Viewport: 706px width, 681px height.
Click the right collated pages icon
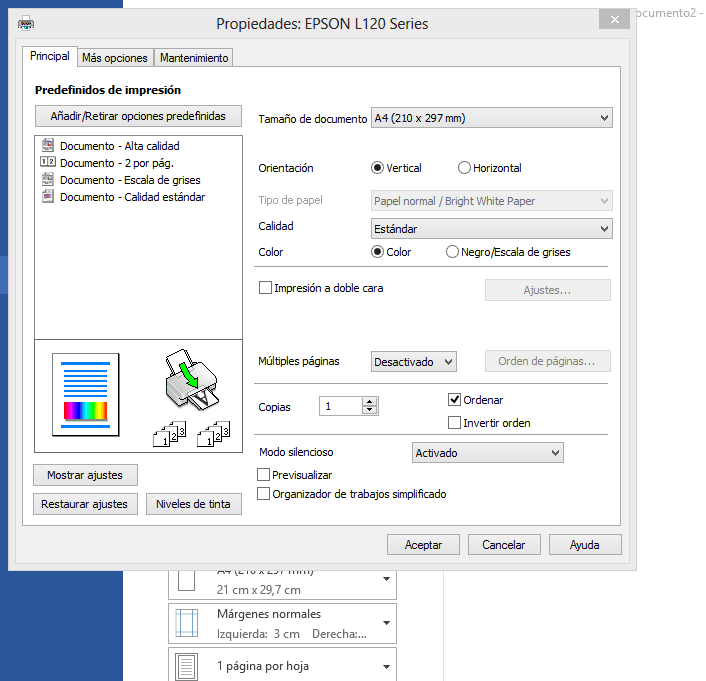tap(213, 434)
